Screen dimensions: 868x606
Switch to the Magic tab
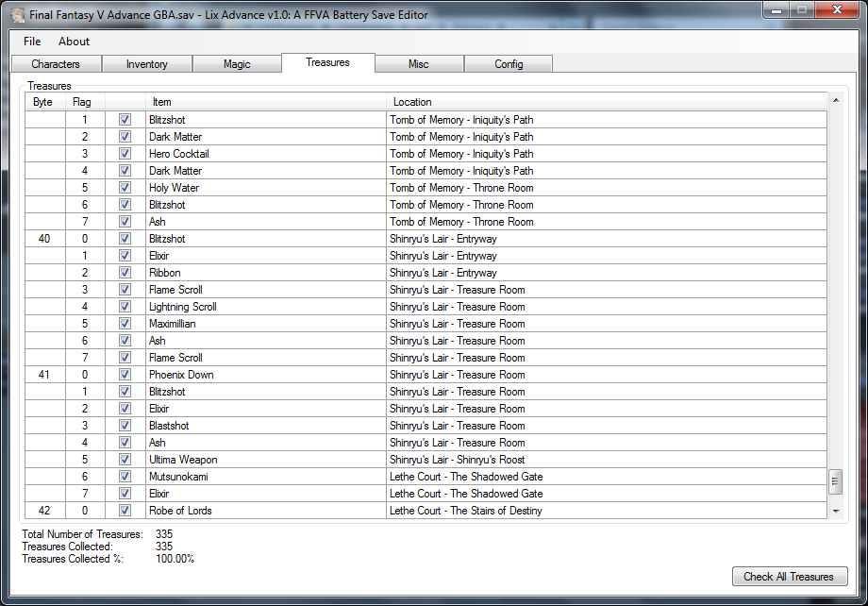(237, 63)
